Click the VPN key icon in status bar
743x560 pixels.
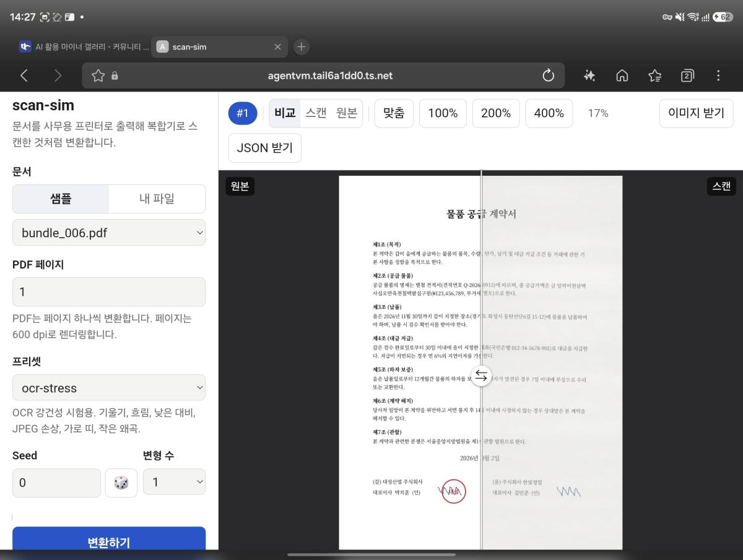click(x=667, y=17)
